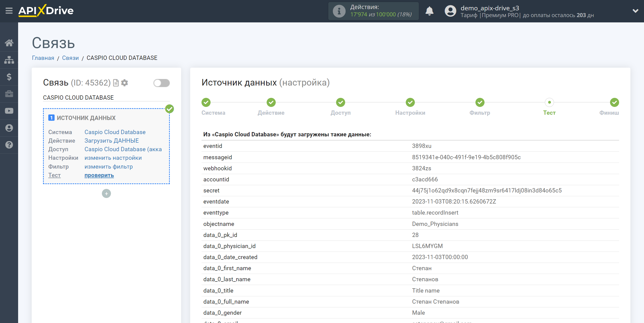Open billing dollar icon in sidebar
Screen dimensions: 644x323
(x=9, y=77)
